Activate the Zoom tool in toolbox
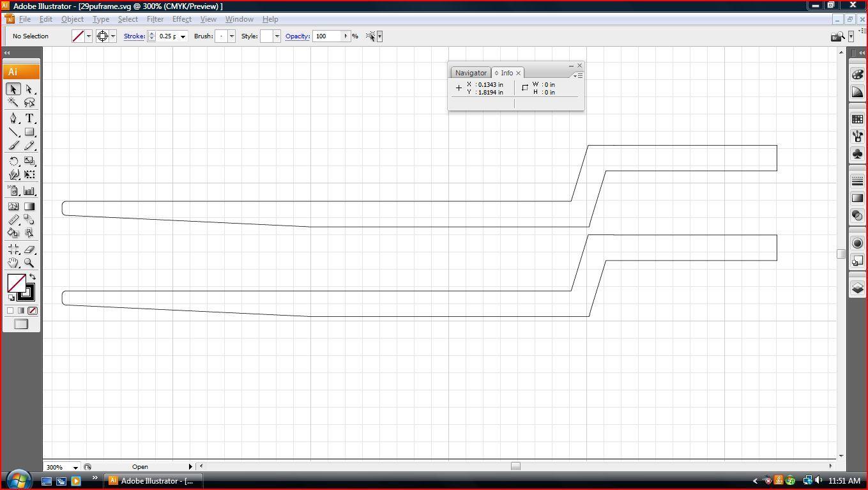Screen dimensions: 868x490 29,263
